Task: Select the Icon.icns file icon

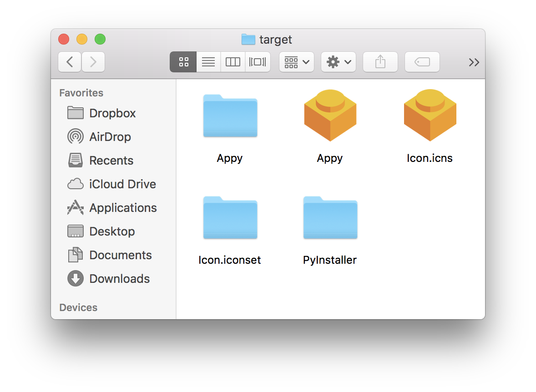Action: point(430,115)
